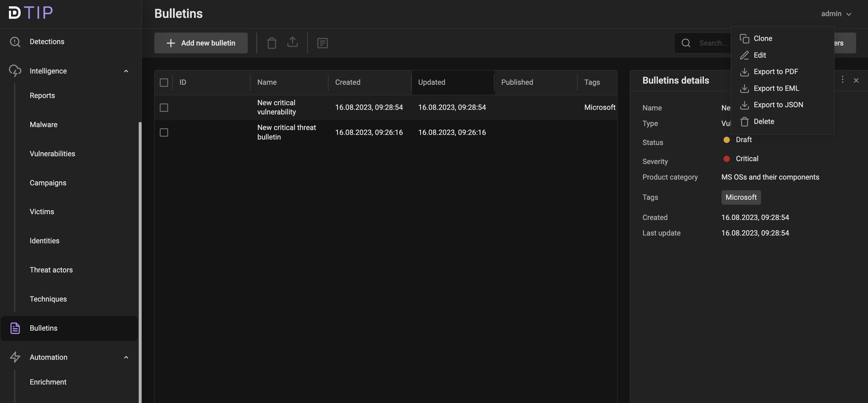Click the search magnifier icon
The height and width of the screenshot is (403, 868).
tap(686, 43)
